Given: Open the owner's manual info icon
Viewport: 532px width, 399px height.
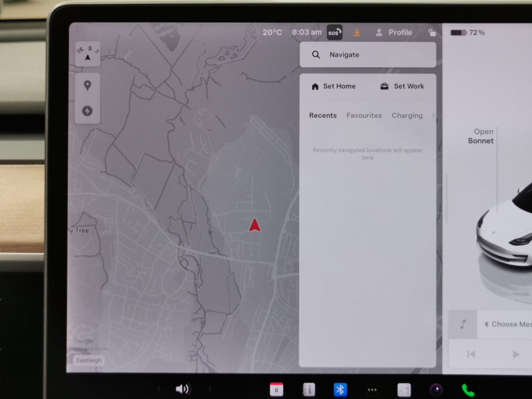Looking at the screenshot, I should pos(309,390).
